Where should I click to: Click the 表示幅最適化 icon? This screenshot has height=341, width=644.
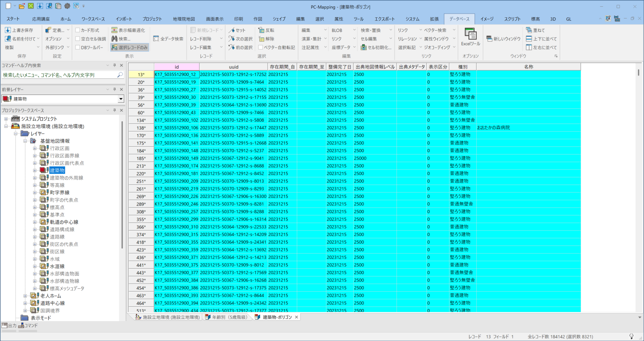coord(115,30)
